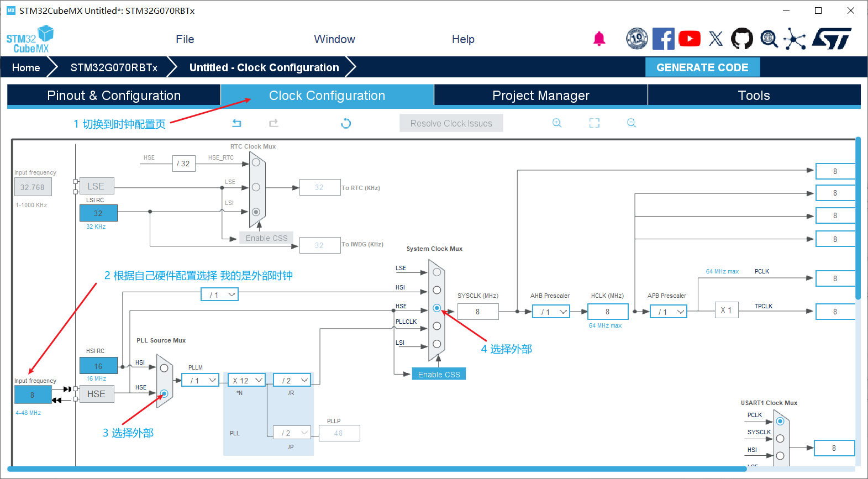This screenshot has height=479, width=868.
Task: Click the undo arrow icon in toolbar
Action: (236, 123)
